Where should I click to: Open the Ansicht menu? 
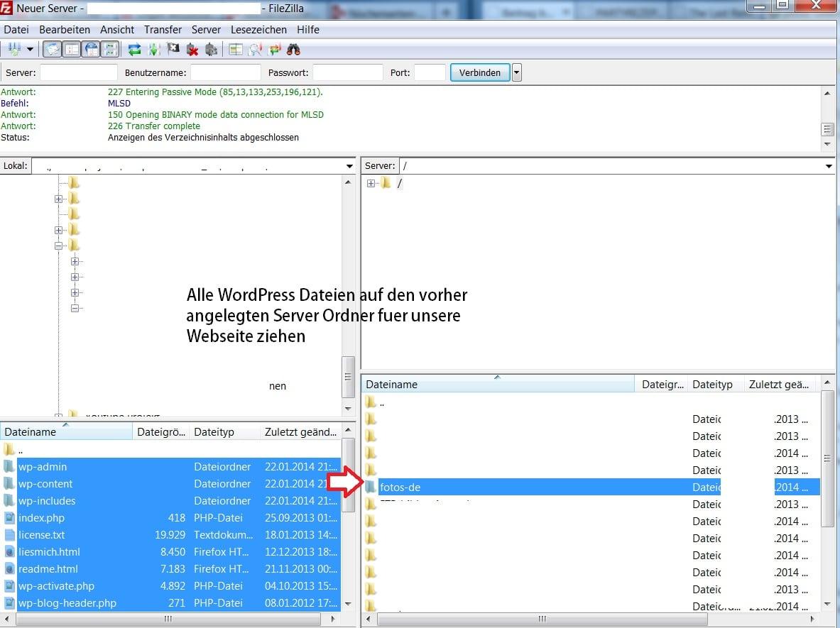click(117, 29)
